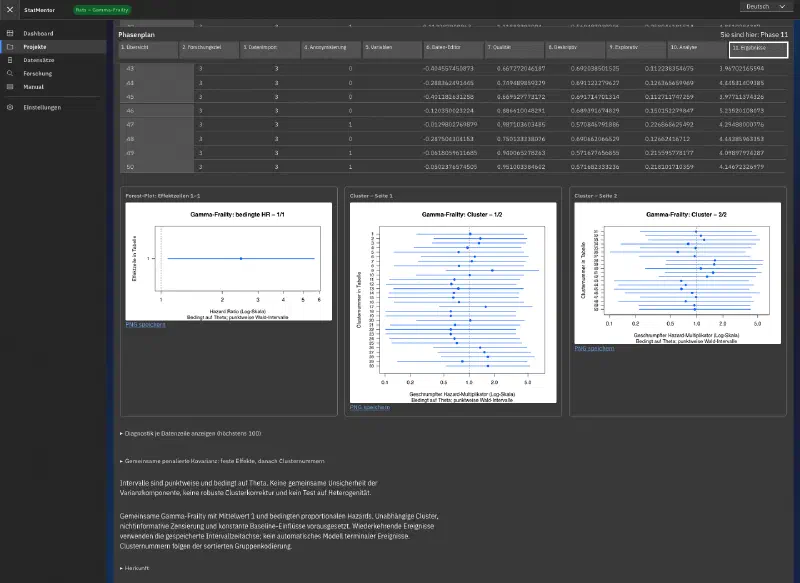Click the Gamma-Frailty Cluster 1/2 plot image
This screenshot has width=800, height=583.
(453, 303)
